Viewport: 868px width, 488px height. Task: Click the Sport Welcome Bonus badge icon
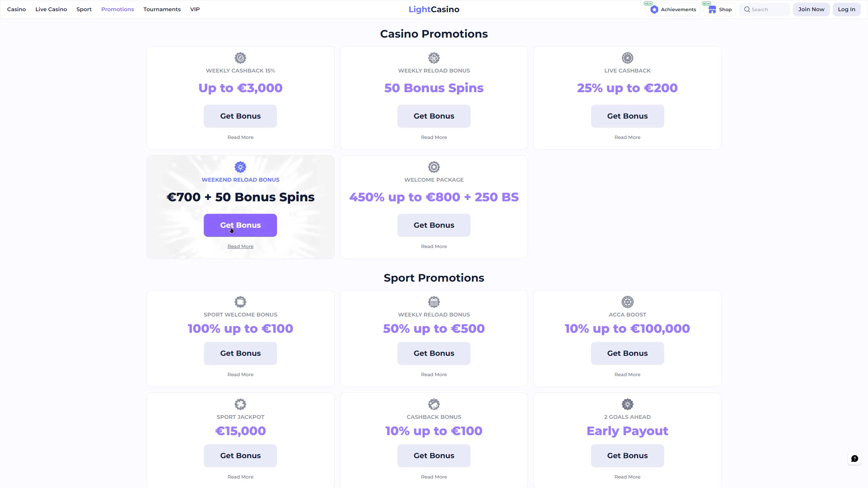[x=240, y=302]
